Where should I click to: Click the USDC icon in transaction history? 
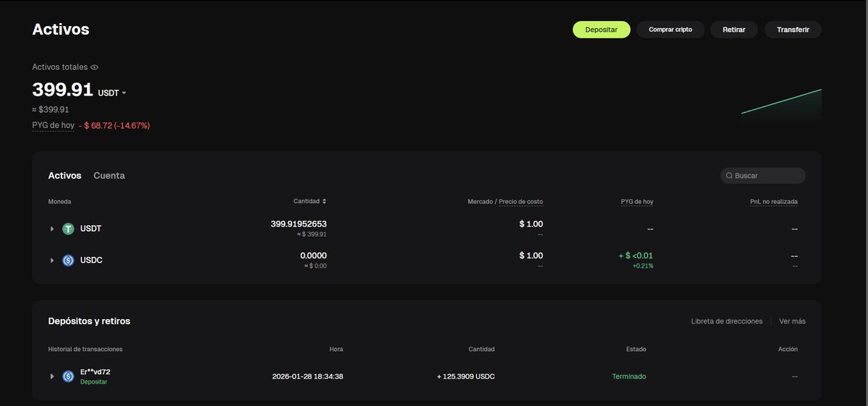point(69,376)
